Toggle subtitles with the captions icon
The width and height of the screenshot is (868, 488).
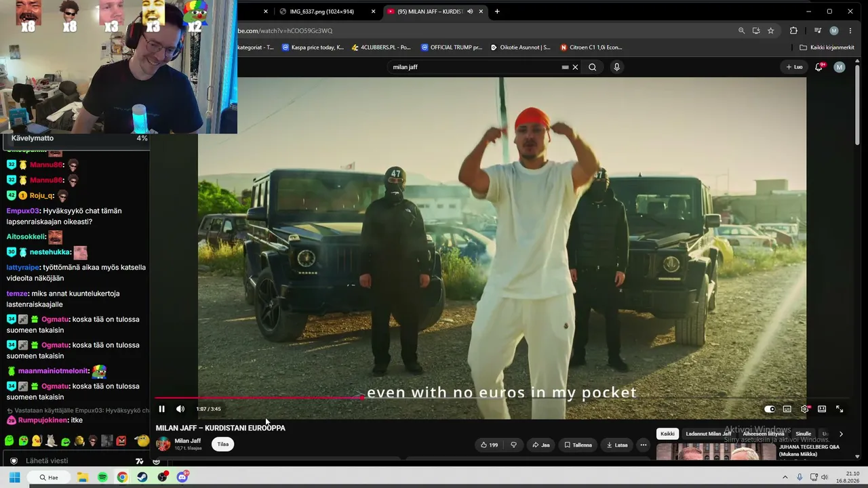point(787,409)
